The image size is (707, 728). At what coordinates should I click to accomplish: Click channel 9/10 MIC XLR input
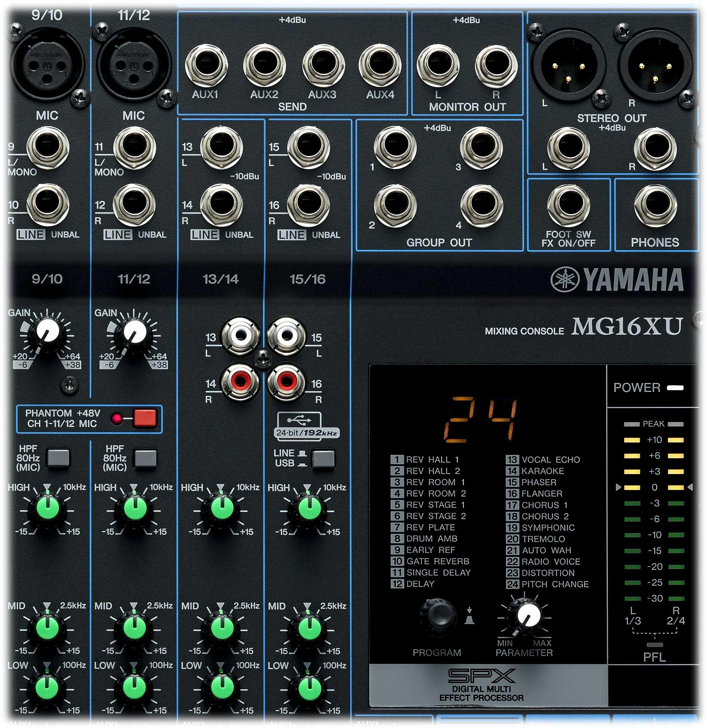click(x=48, y=64)
